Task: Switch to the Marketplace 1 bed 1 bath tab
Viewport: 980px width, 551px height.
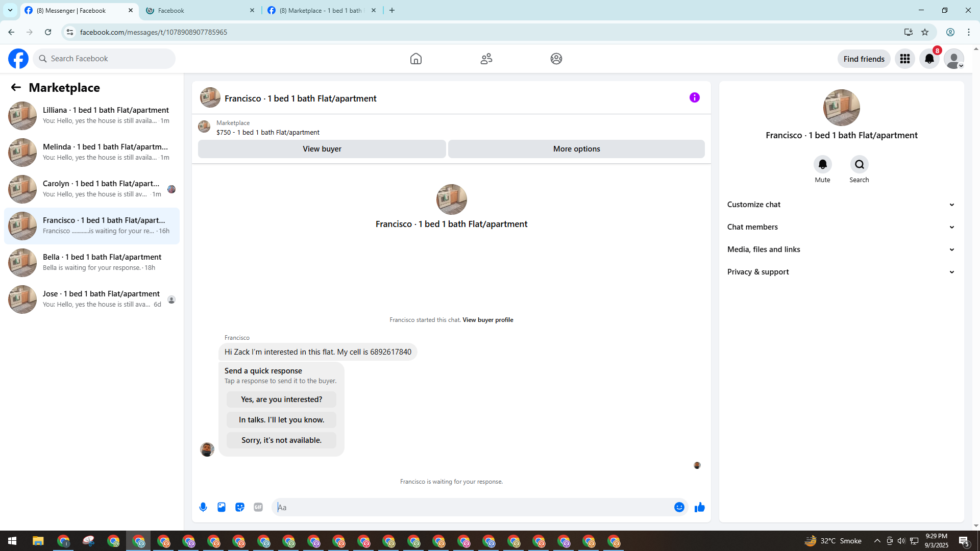Action: [x=322, y=10]
